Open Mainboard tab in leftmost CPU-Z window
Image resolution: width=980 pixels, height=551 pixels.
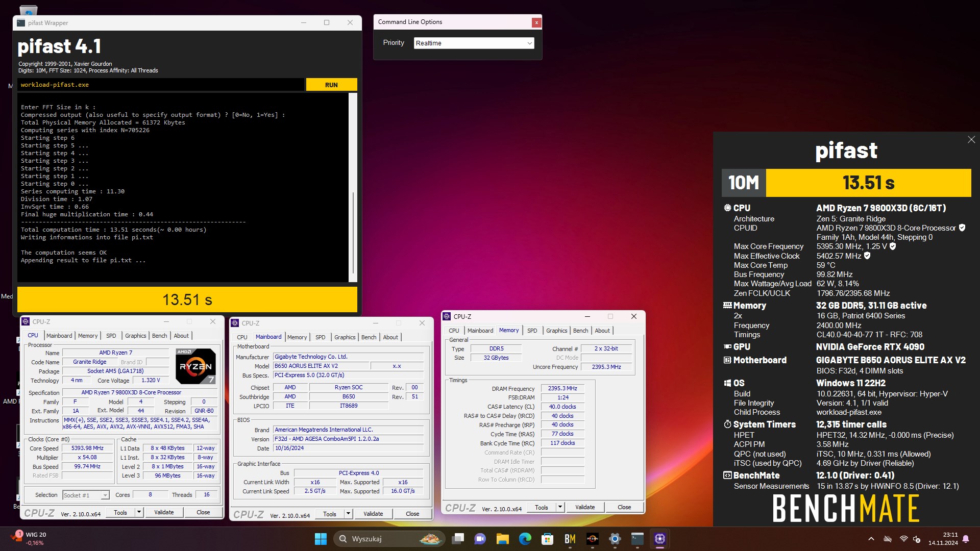coord(59,336)
